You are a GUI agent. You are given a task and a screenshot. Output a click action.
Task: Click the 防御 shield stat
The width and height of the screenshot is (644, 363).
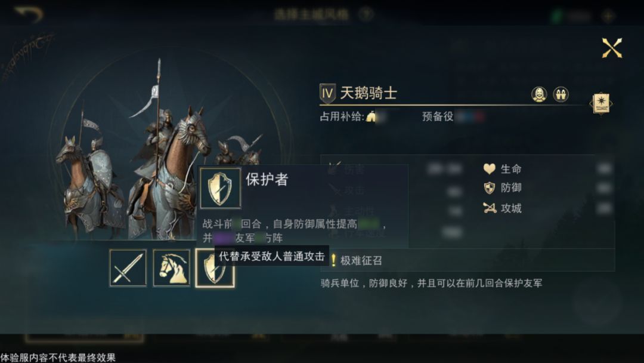[x=502, y=188]
